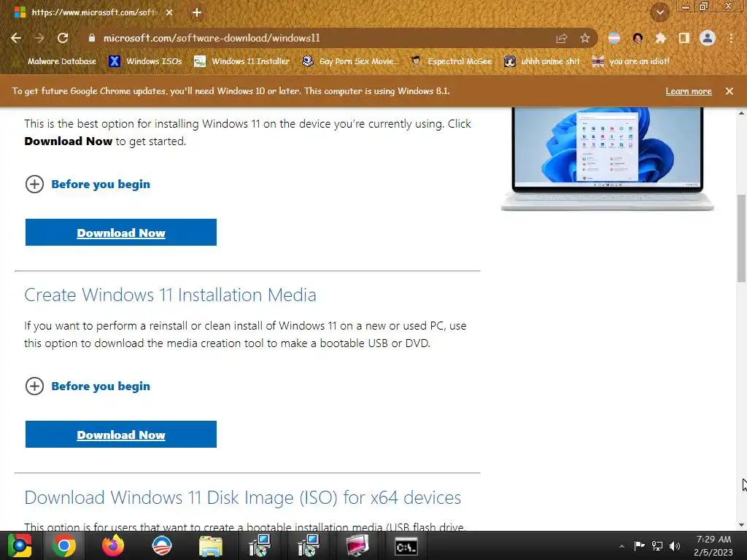
Task: Click Download Now for Installation Assistant
Action: pyautogui.click(x=121, y=233)
